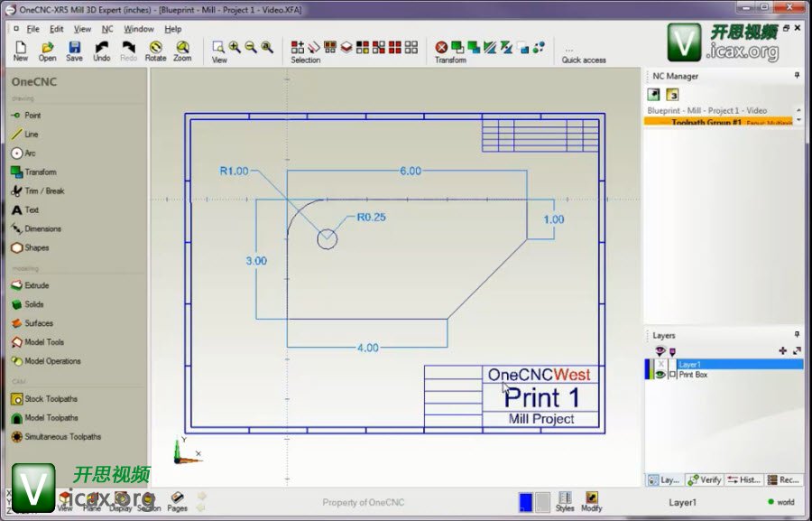812x521 pixels.
Task: Toggle visibility eye of Print Box layer
Action: pyautogui.click(x=660, y=375)
